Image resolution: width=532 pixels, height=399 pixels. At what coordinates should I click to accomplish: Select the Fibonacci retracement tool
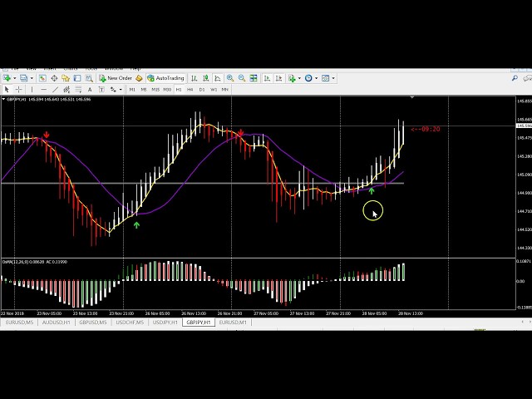78,89
